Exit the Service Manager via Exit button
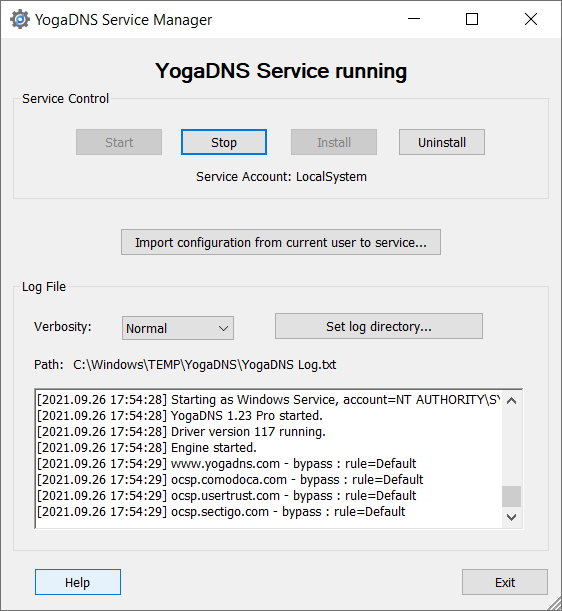Screen dimensions: 562x611 click(505, 582)
